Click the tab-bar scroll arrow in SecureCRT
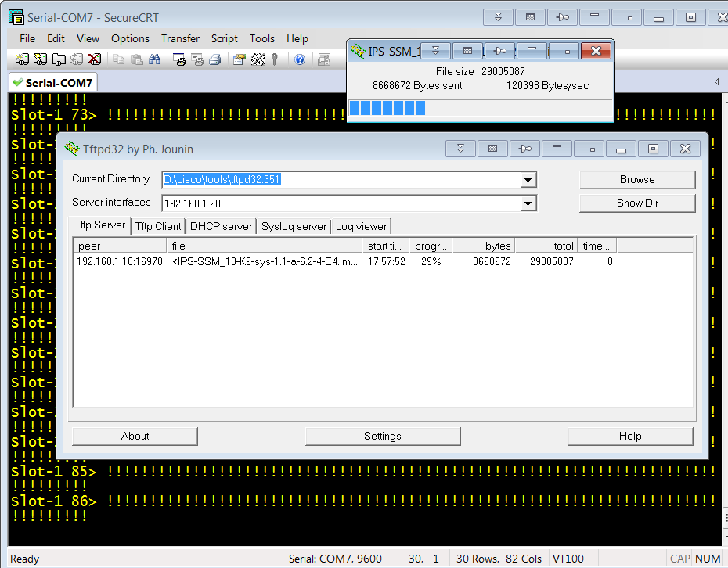Viewport: 728px width, 568px height. tap(717, 81)
